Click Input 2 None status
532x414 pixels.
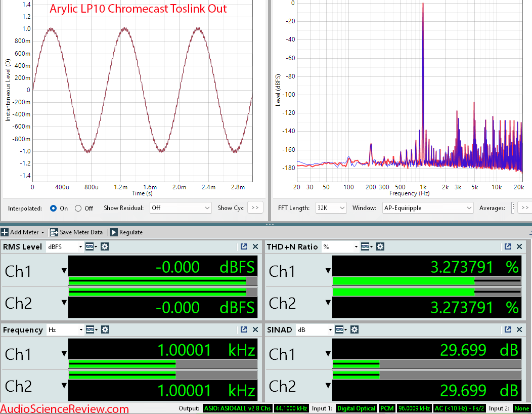[x=521, y=408]
